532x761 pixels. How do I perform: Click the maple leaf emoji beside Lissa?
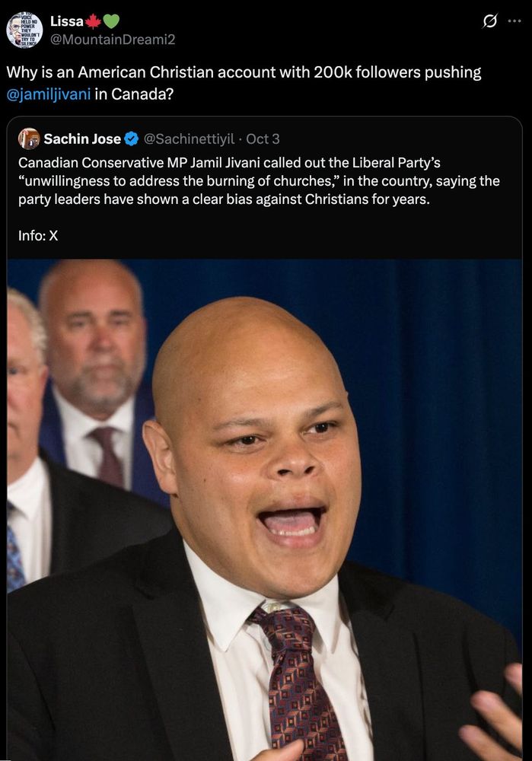(93, 21)
